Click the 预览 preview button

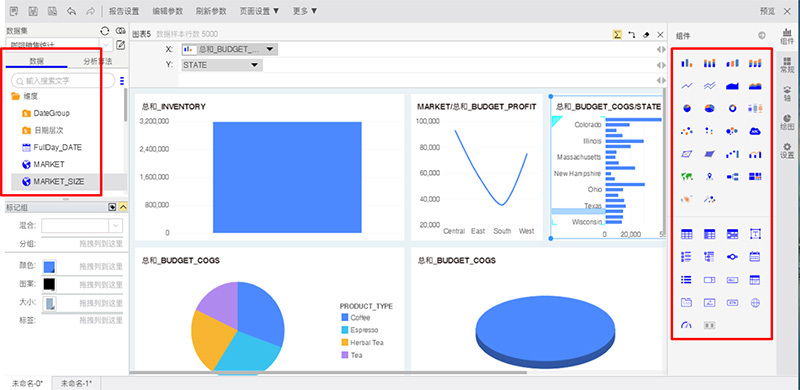coord(767,11)
